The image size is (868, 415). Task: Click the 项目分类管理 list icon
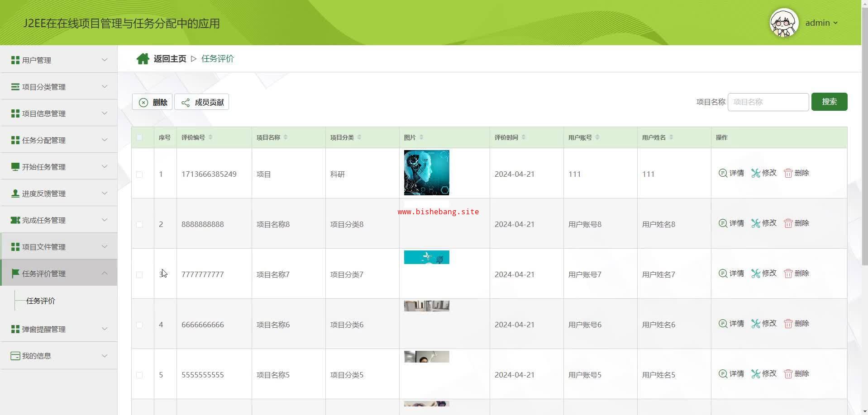[15, 87]
